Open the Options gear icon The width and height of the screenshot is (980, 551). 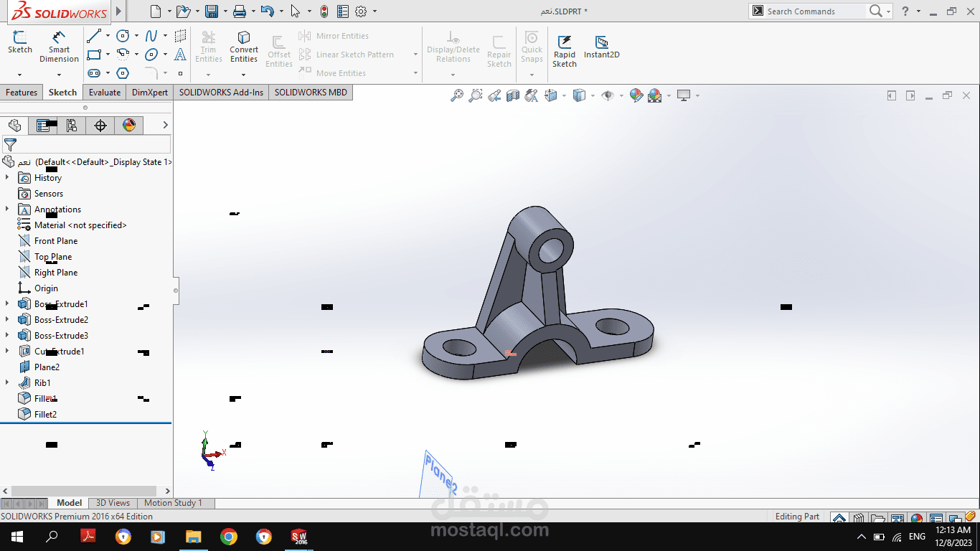[361, 11]
